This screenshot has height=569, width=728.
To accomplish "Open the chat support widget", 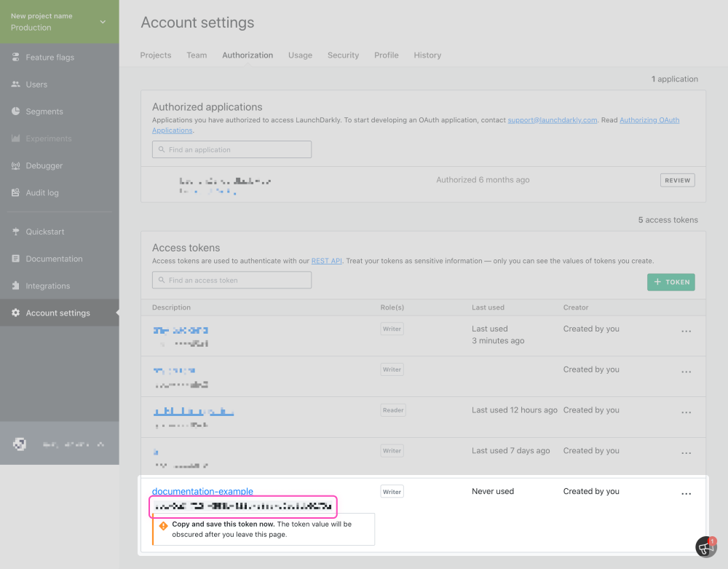I will [x=705, y=546].
